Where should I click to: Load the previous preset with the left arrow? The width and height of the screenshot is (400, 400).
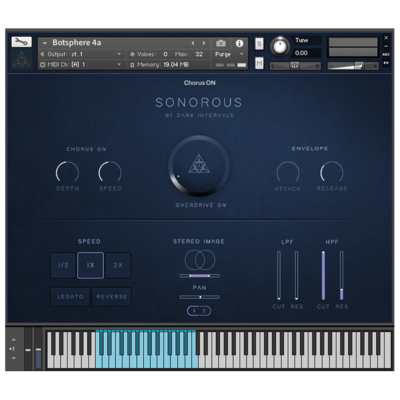point(192,43)
